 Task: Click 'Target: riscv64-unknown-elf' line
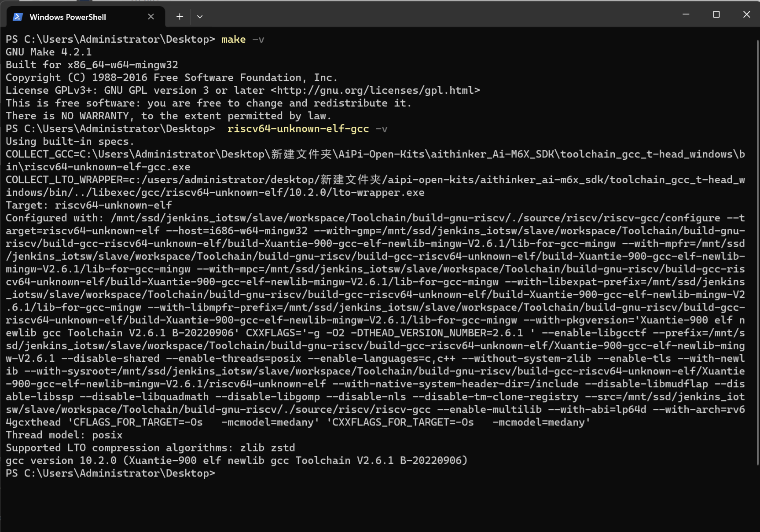89,205
